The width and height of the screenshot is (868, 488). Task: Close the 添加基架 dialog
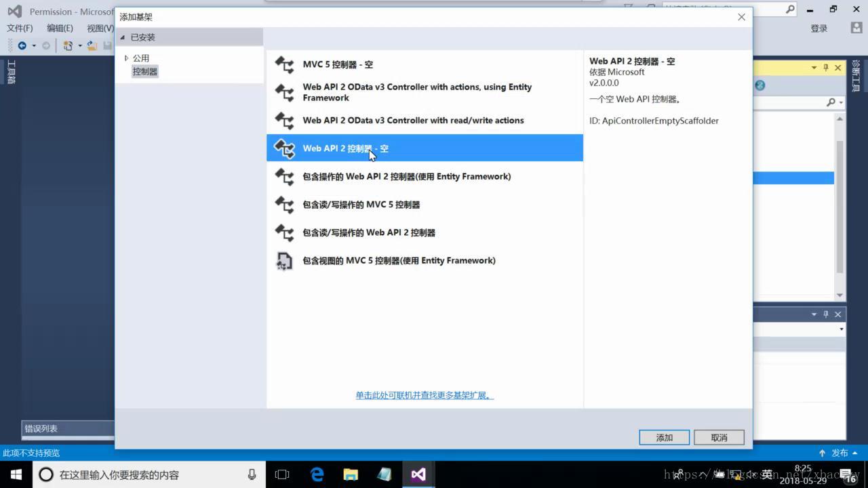coord(741,17)
